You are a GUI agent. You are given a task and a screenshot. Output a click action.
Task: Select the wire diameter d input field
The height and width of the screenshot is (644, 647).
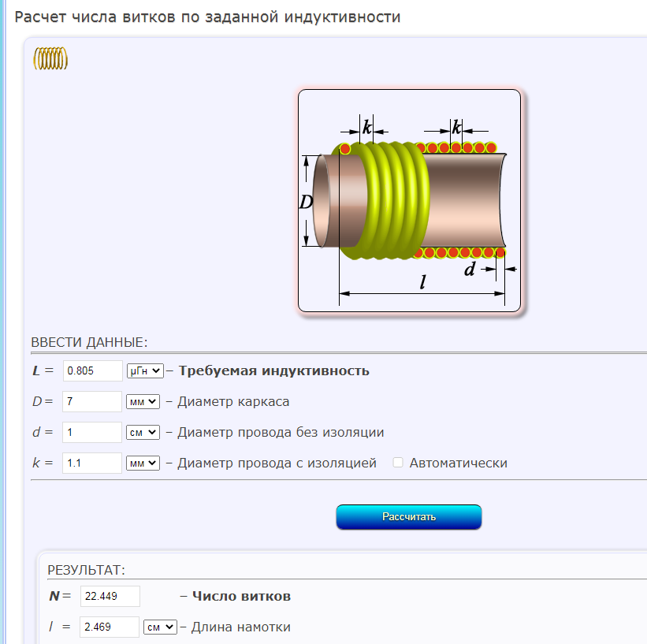pos(92,432)
